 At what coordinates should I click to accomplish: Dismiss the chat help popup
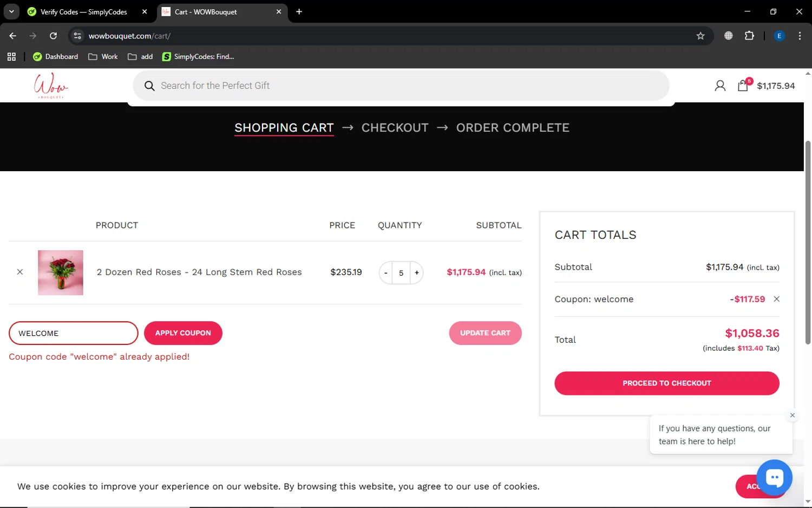point(793,415)
